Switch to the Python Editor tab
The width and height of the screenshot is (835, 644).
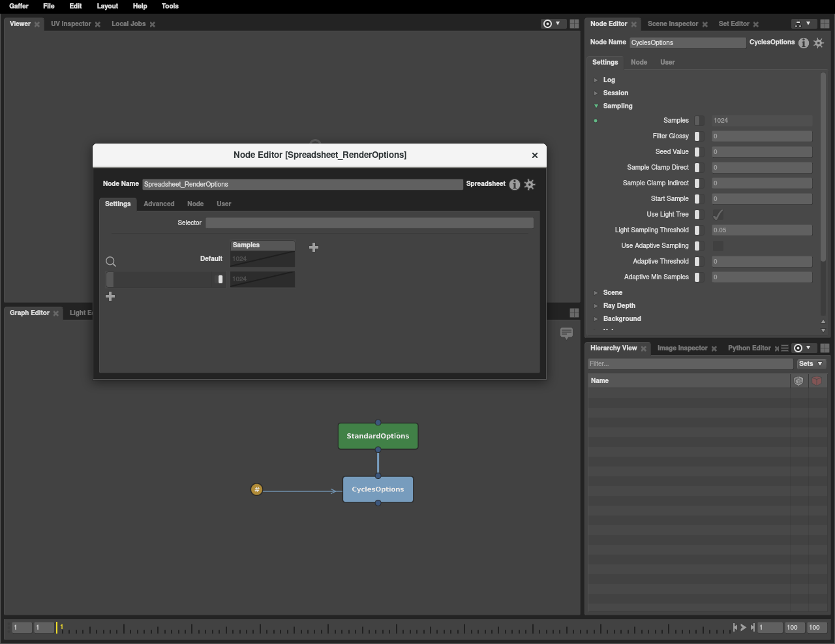tap(750, 348)
